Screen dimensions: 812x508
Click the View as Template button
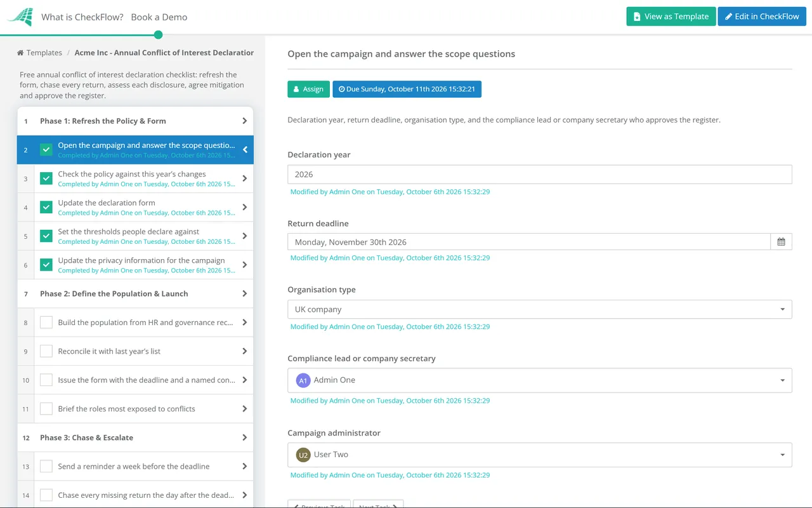click(x=671, y=17)
